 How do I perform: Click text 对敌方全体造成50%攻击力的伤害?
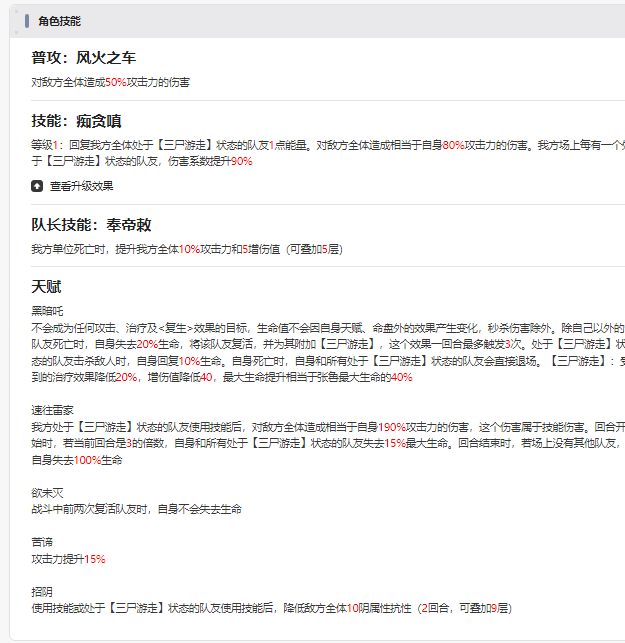(110, 82)
